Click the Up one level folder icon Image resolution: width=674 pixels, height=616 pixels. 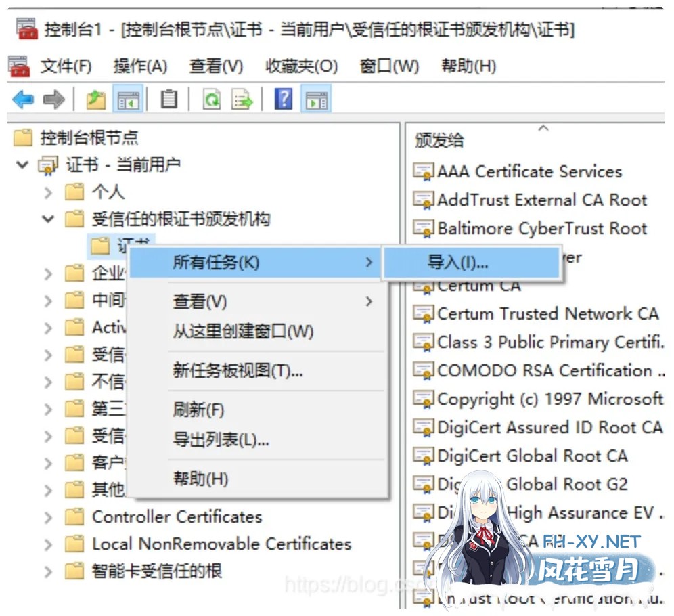click(x=96, y=100)
